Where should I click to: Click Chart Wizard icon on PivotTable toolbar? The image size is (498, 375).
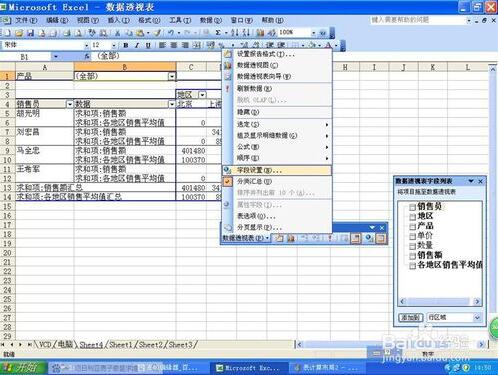(291, 238)
